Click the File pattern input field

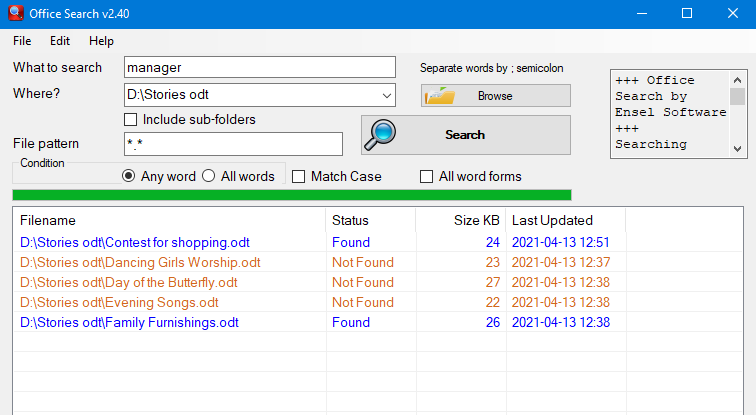[x=233, y=144]
